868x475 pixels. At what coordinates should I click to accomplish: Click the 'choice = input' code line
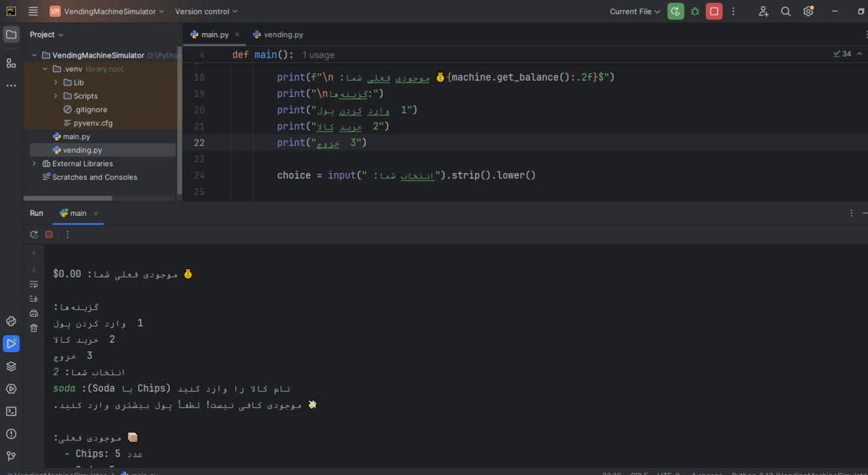407,175
